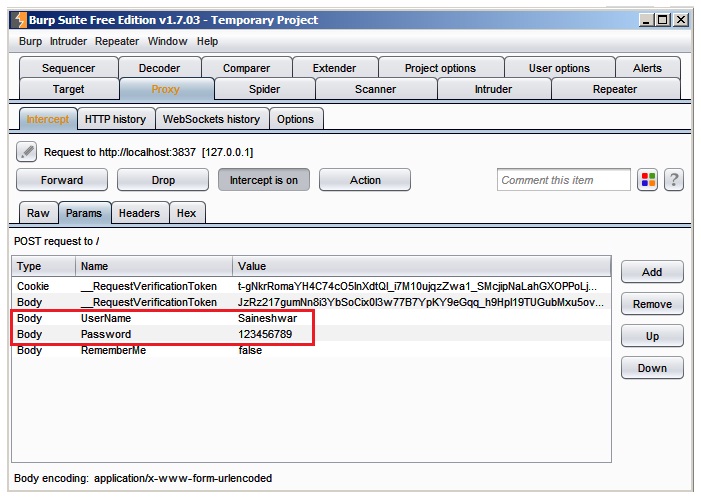
Task: Switch to the Intruder tool tab
Action: point(493,89)
